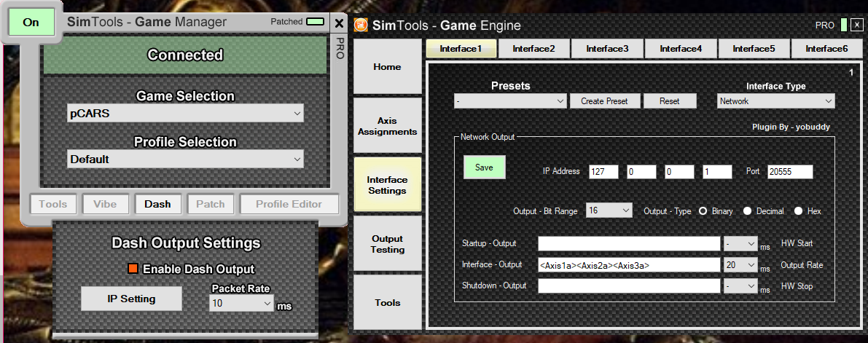Click the IP Setting button
The width and height of the screenshot is (868, 343).
pyautogui.click(x=131, y=299)
